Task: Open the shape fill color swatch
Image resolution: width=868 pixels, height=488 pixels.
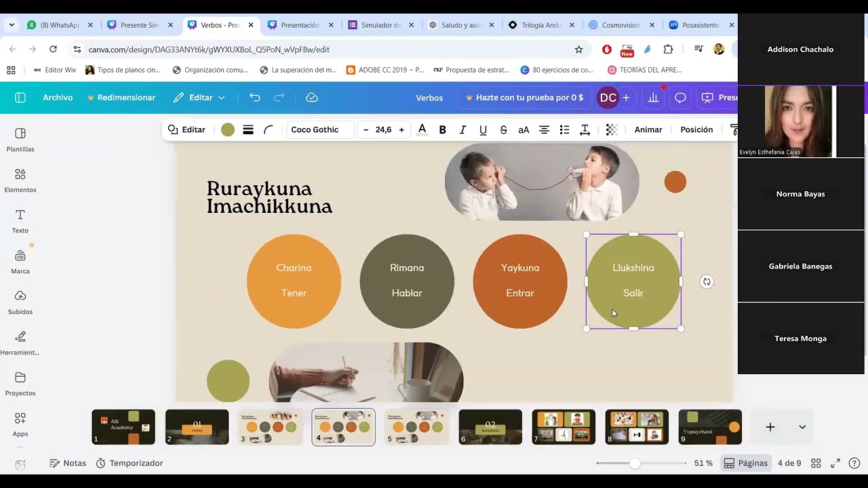Action: (x=228, y=129)
